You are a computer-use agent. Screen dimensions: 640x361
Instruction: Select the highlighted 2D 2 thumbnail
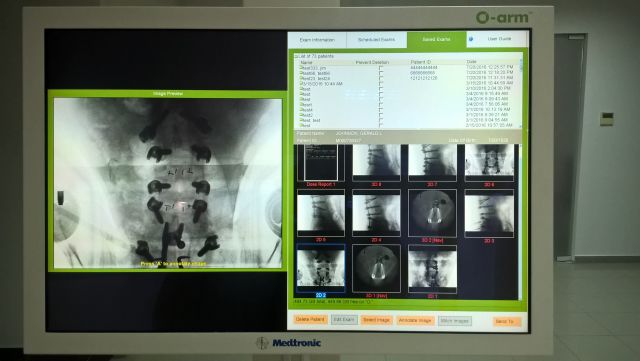(321, 269)
